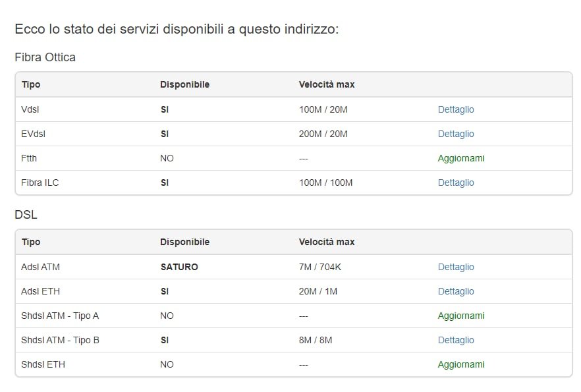Image resolution: width=581 pixels, height=392 pixels.
Task: Open Dettaglio link for Adsl ATM
Action: 456,267
